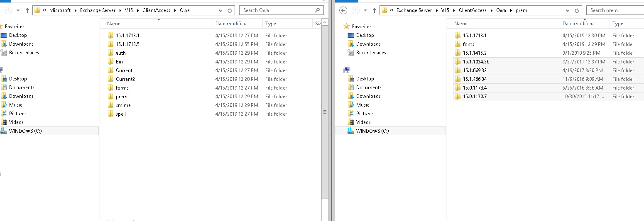Click the Current2 folder icon

click(110, 79)
